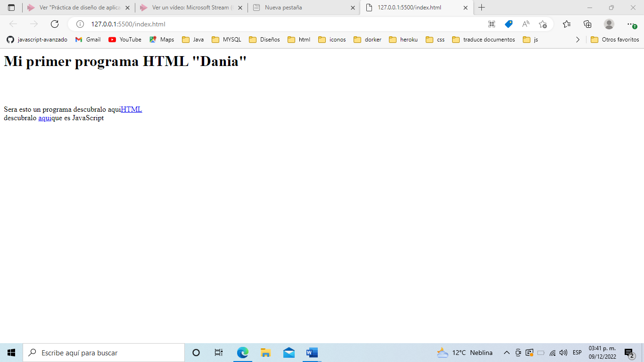Open the notification center icon
The width and height of the screenshot is (644, 362).
[629, 353]
